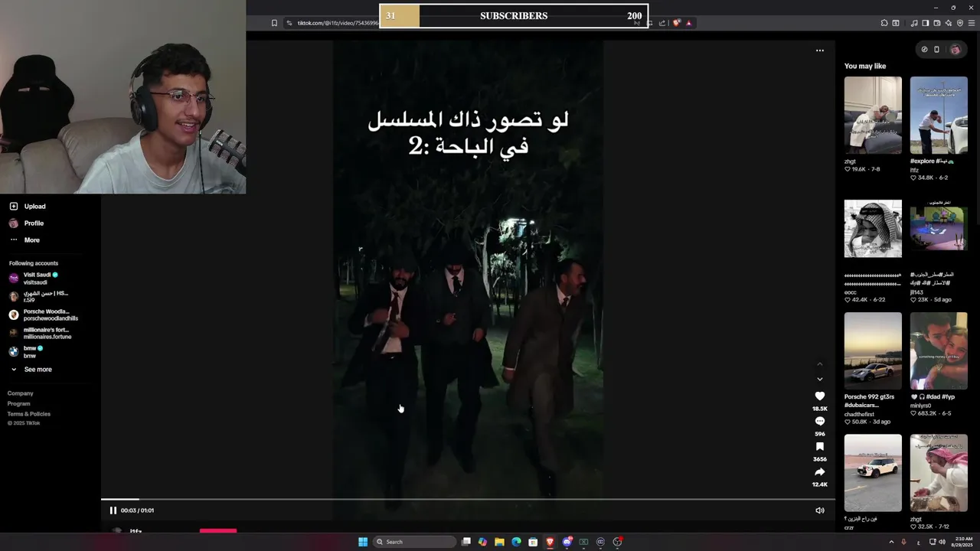Open Porsche Woodland Hills account
Screen dimensions: 980x551
44,315
